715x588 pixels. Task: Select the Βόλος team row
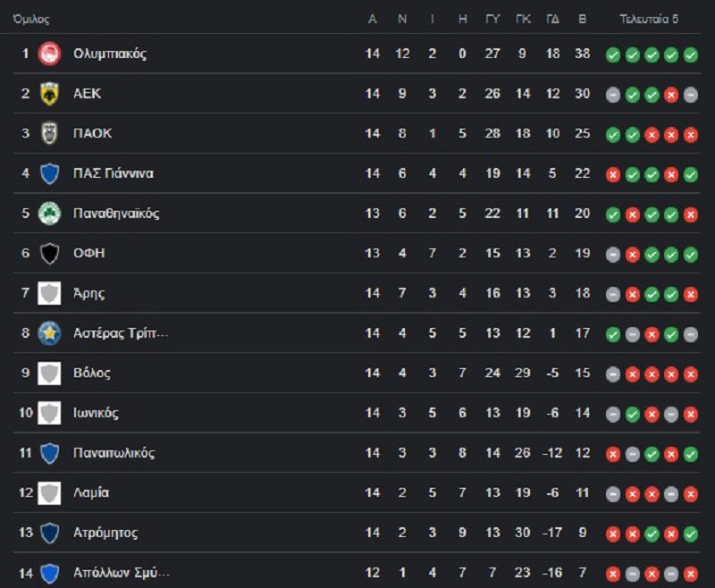point(357,373)
